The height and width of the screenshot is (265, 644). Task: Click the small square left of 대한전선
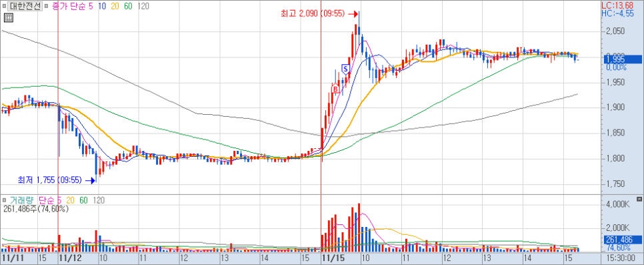pos(5,6)
